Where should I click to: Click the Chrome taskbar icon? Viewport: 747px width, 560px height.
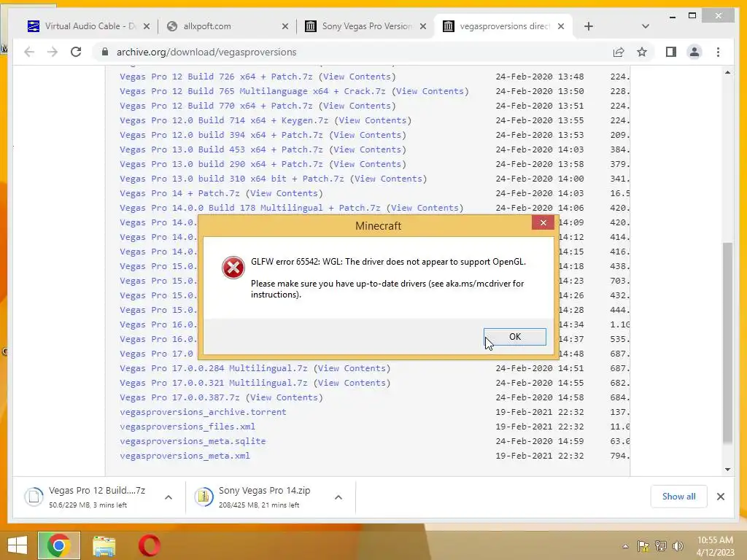tap(58, 545)
